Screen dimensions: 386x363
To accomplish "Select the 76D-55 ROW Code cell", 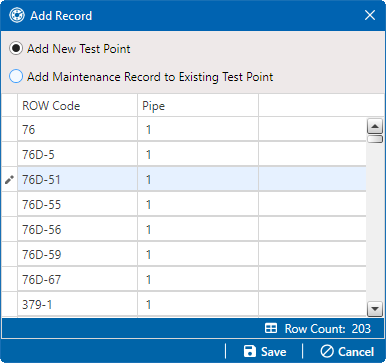I will point(77,204).
